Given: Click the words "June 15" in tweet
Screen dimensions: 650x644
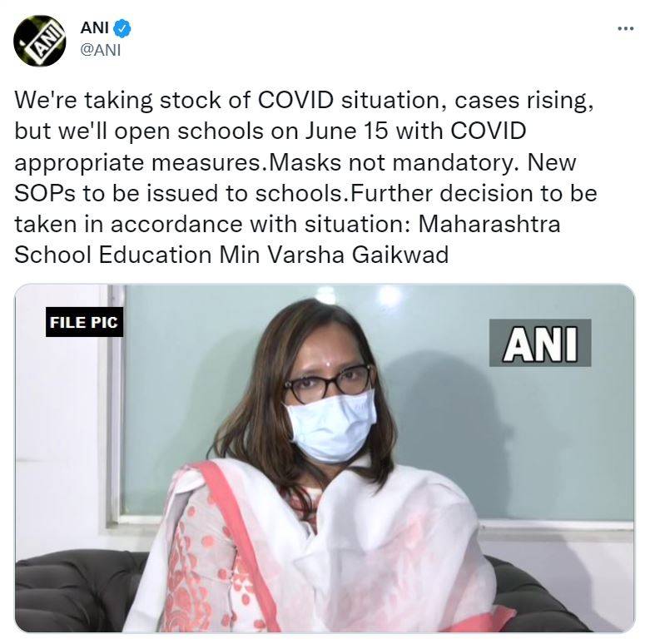Looking at the screenshot, I should tap(347, 131).
